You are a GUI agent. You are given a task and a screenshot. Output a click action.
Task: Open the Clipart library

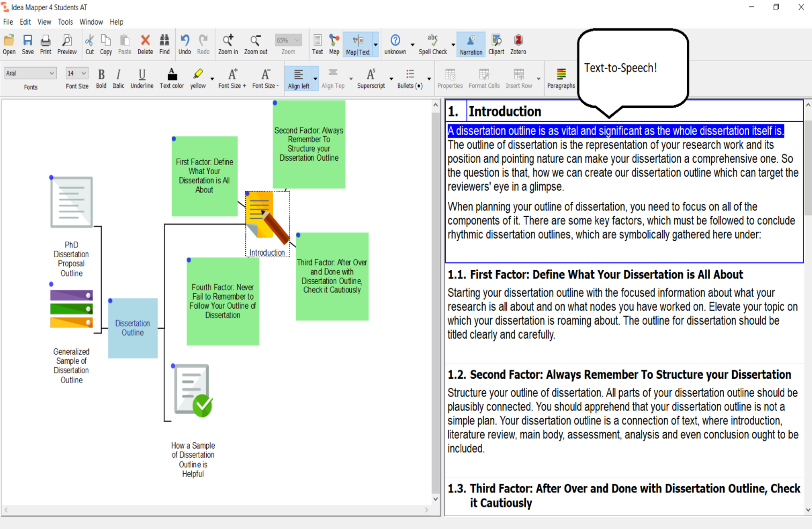click(x=496, y=44)
